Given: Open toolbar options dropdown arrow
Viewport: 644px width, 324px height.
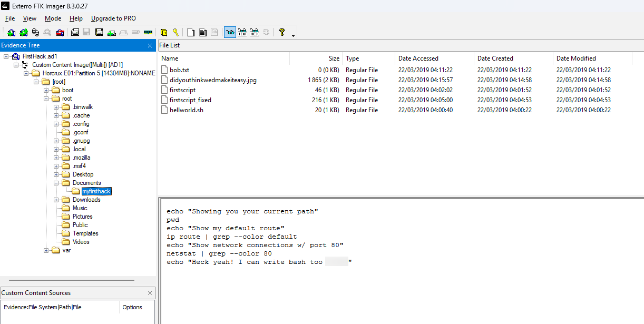Looking at the screenshot, I should coord(294,35).
